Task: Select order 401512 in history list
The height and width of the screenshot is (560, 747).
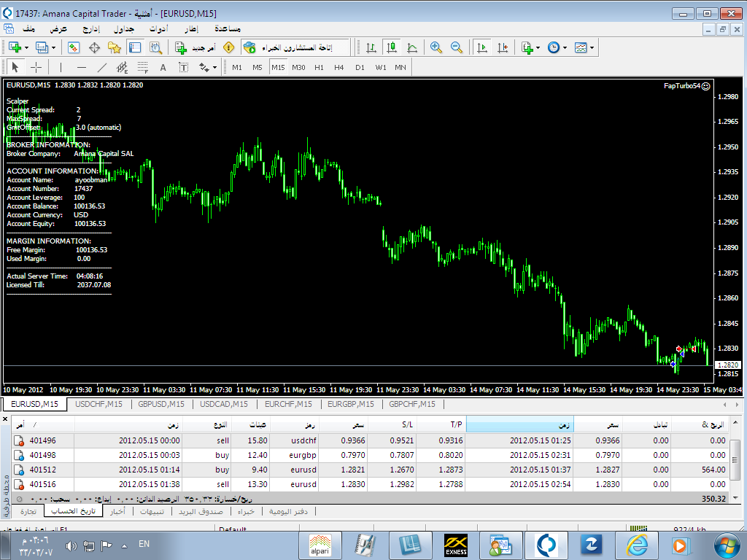Action: click(x=370, y=470)
